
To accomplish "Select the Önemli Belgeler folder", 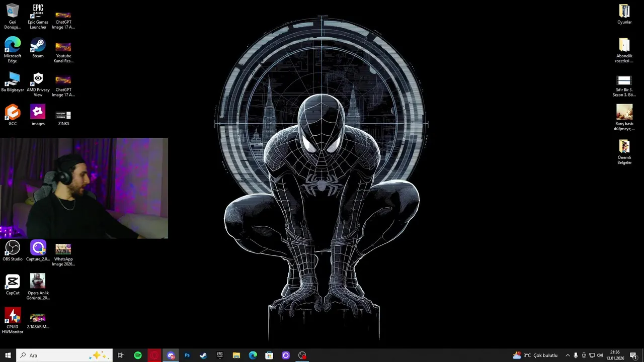I will point(624,152).
